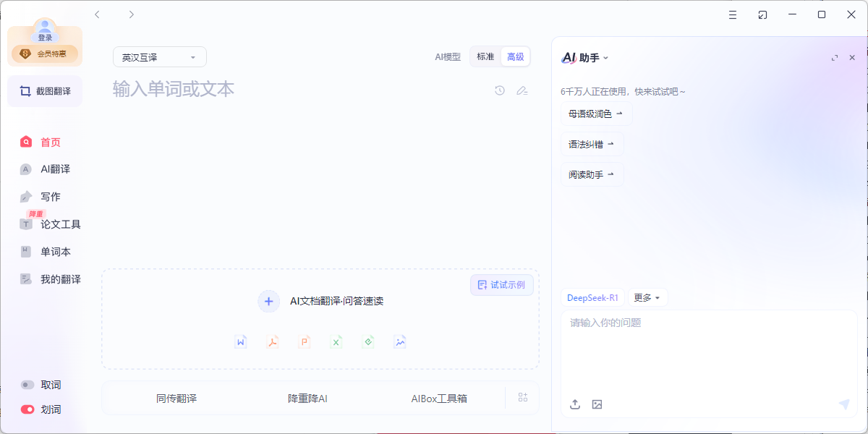Open 母语级润色 polishing assistant
The height and width of the screenshot is (434, 868).
pyautogui.click(x=597, y=114)
